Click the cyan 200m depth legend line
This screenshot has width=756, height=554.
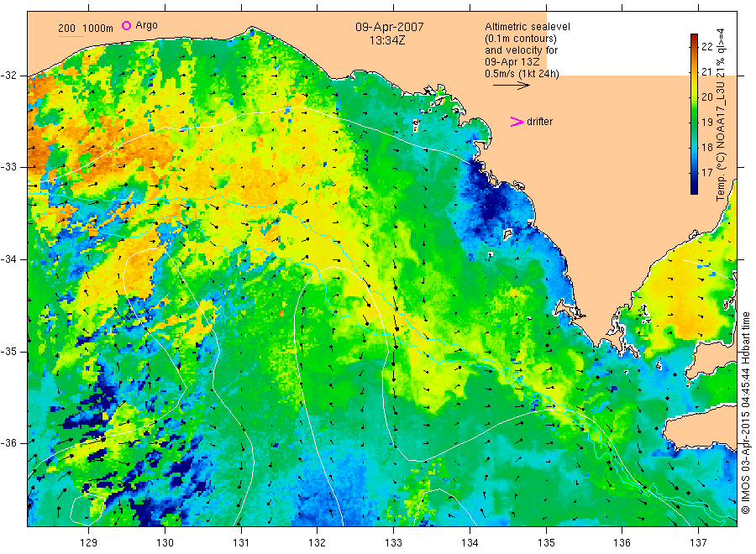(x=71, y=35)
